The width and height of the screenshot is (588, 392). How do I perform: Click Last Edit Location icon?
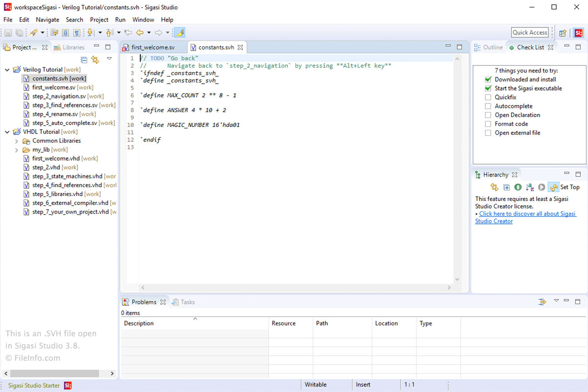(128, 33)
